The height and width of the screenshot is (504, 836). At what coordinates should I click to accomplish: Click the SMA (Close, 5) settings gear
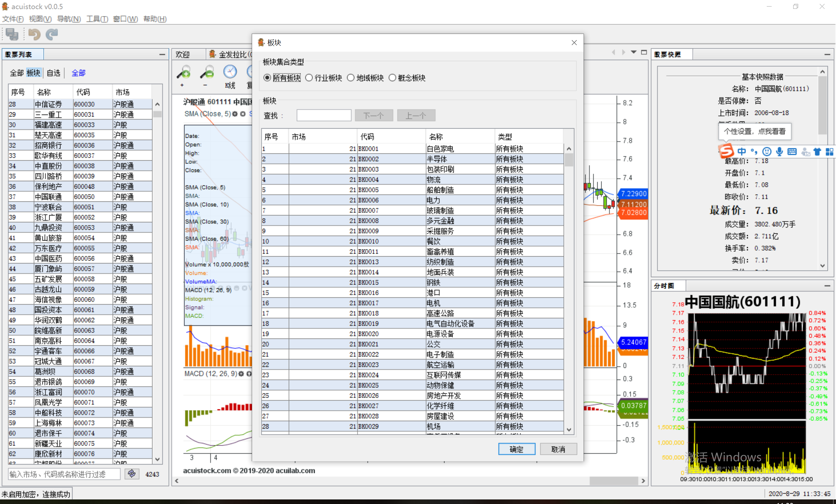[235, 114]
